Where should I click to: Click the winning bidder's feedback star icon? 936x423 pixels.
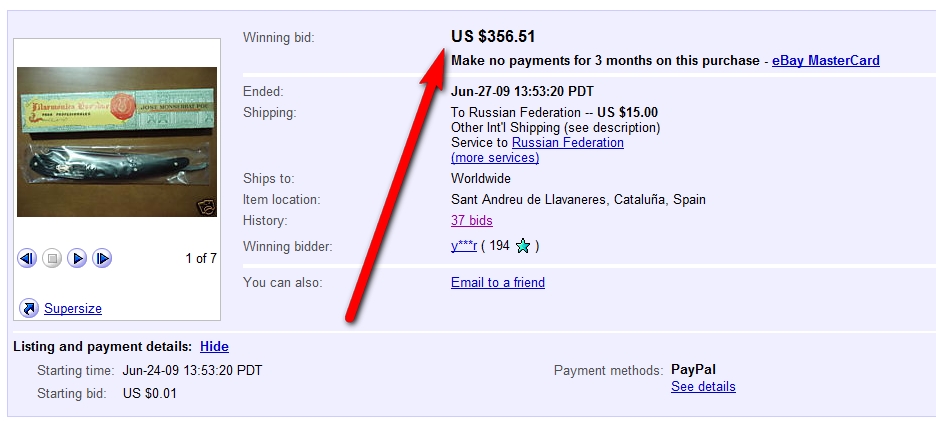click(x=522, y=246)
